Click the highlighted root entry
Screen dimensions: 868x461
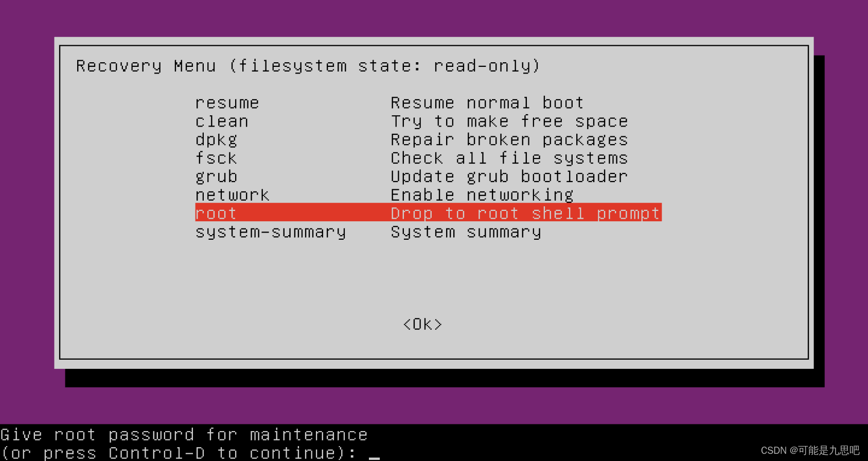point(428,212)
